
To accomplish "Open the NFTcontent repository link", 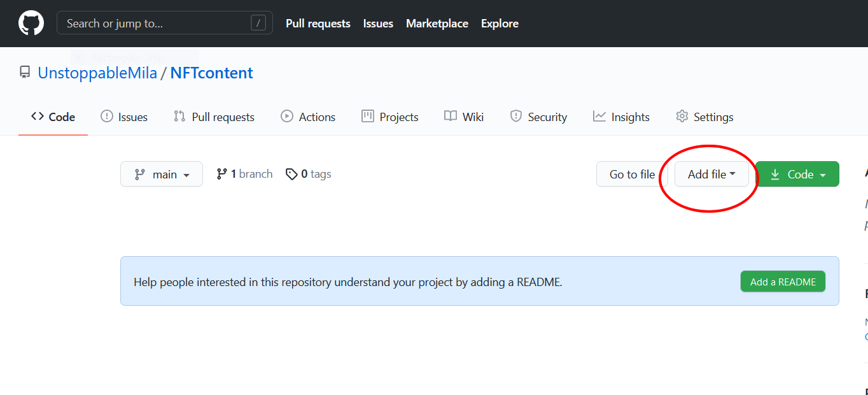I will tap(212, 73).
